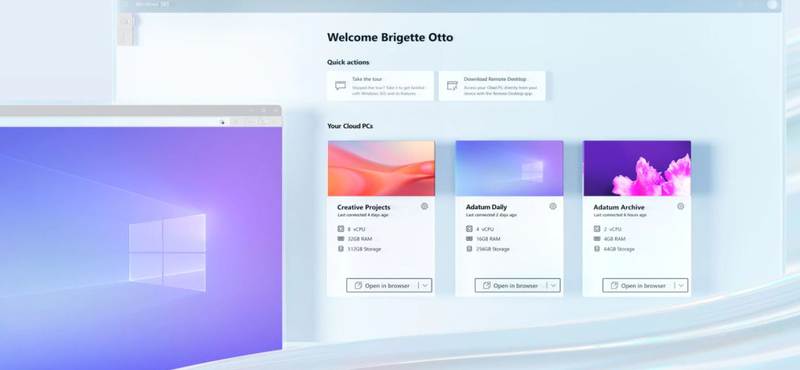Click the "512GB Storage" value
The height and width of the screenshot is (370, 800).
(x=364, y=249)
